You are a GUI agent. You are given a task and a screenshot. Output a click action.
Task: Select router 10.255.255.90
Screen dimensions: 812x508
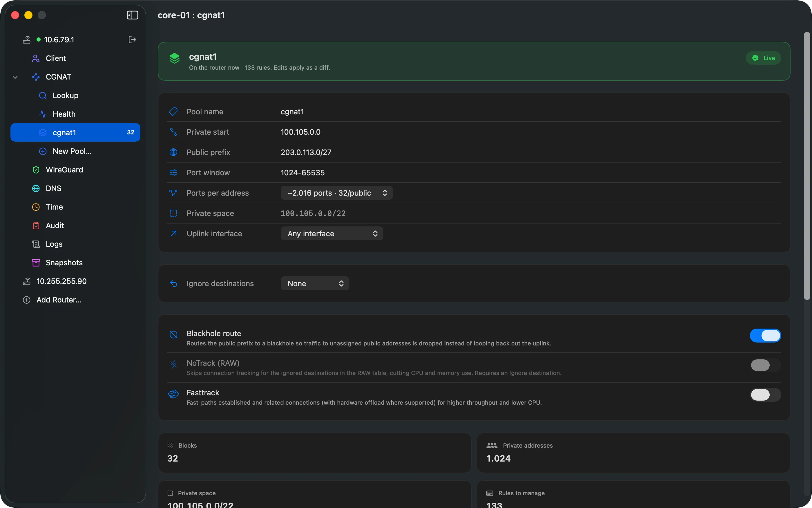75,281
